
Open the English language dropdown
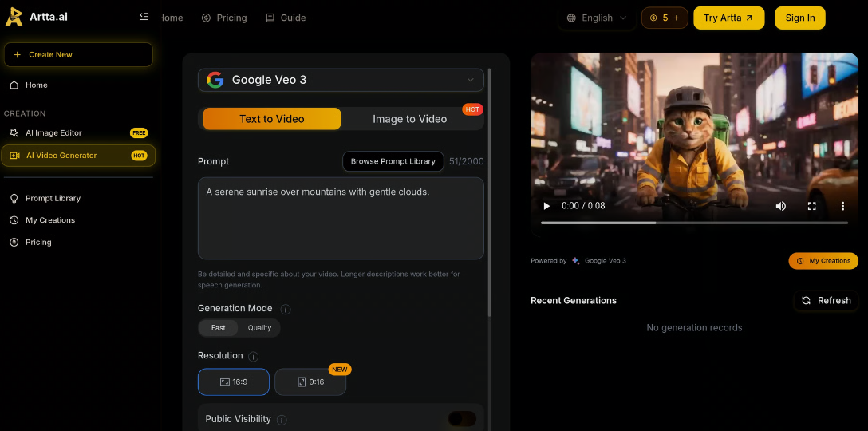click(597, 18)
